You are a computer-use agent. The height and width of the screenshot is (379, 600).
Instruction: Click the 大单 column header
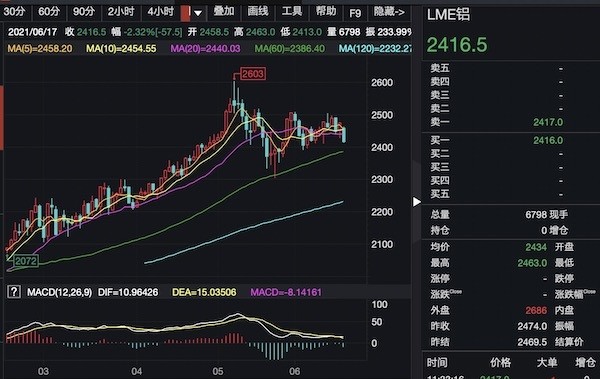[x=547, y=362]
